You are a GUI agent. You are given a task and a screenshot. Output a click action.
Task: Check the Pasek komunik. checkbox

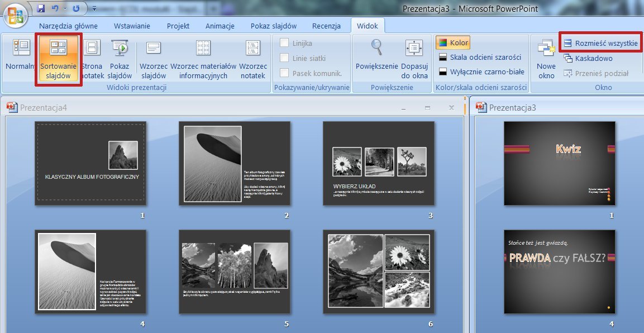pos(284,73)
